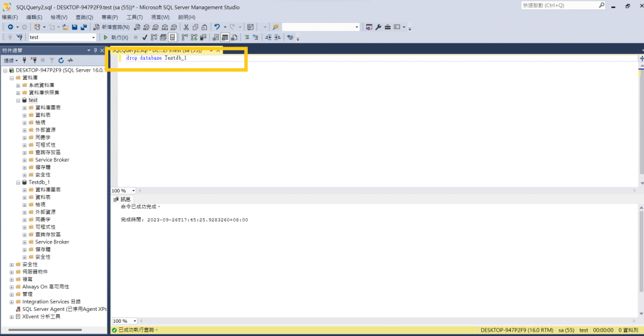This screenshot has height=336, width=644.
Task: Toggle Include Actual Execution Plan
Action: point(184,37)
